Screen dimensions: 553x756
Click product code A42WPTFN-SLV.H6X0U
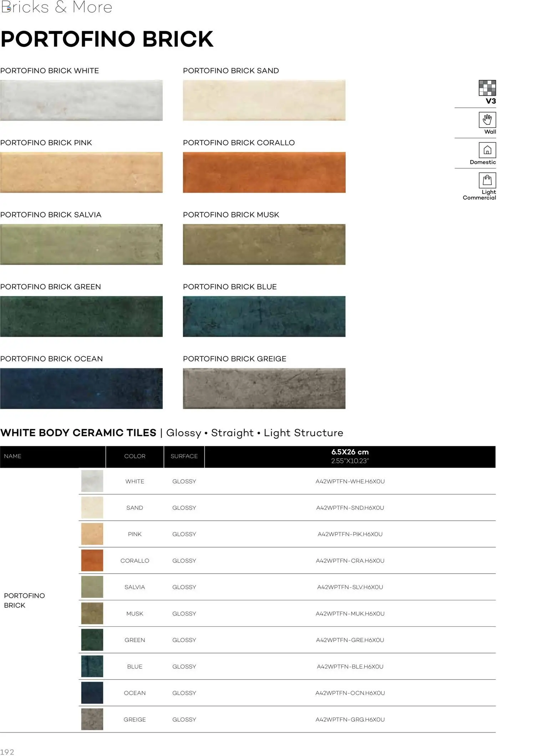coord(350,587)
